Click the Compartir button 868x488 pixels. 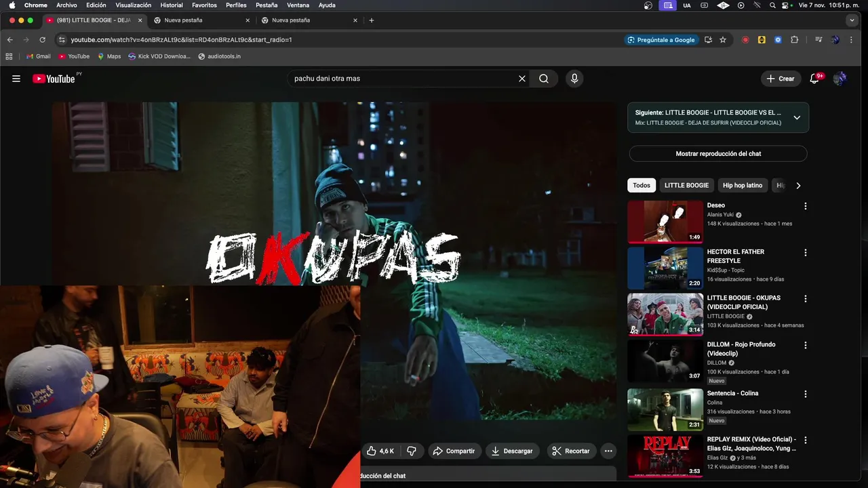click(x=454, y=451)
